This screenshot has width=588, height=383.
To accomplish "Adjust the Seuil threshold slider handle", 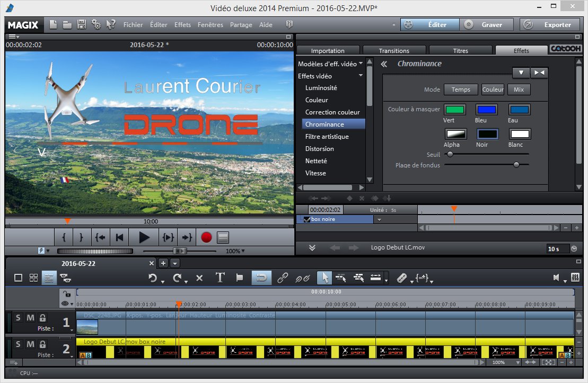I will tap(450, 154).
